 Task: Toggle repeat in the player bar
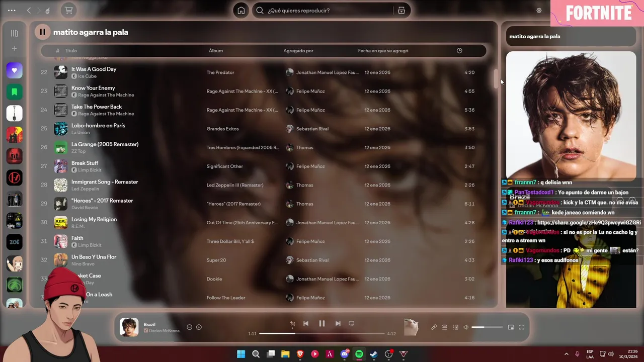pos(352,323)
